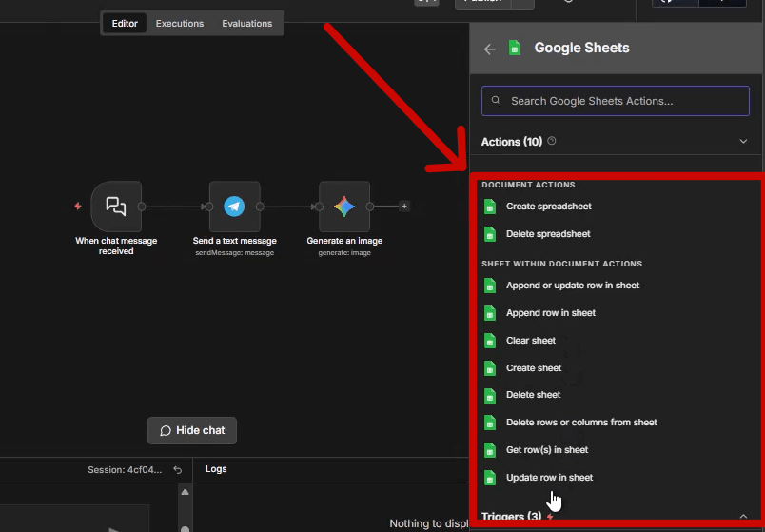Click the plus connector after Generate an image
Viewport: 765px width, 532px height.
point(404,206)
